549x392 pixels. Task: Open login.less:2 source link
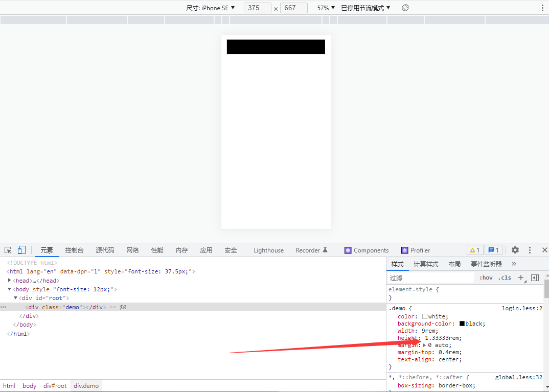522,308
